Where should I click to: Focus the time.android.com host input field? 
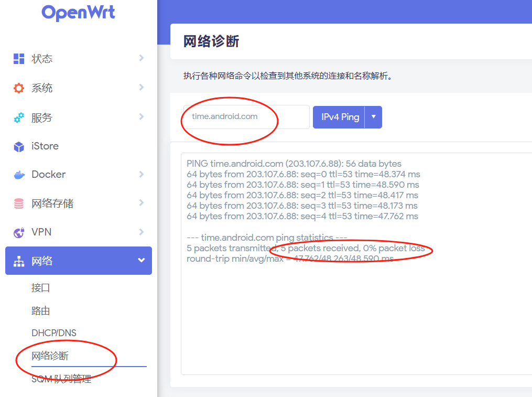pos(246,117)
